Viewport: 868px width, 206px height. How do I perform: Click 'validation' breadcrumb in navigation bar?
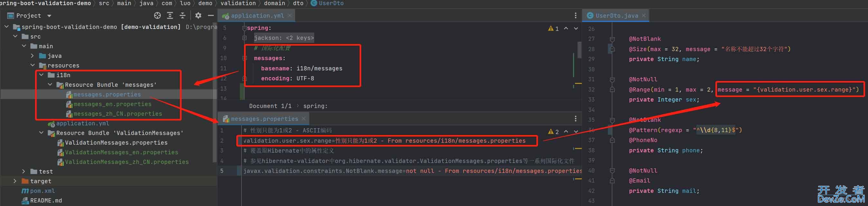pos(238,3)
